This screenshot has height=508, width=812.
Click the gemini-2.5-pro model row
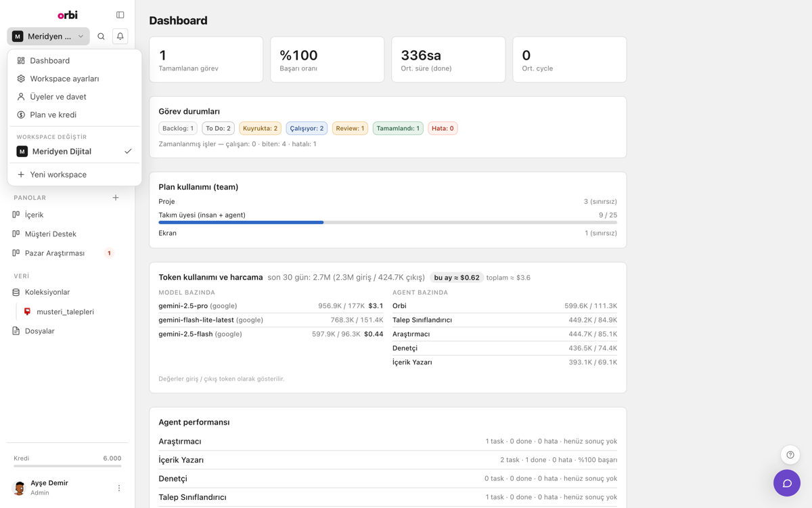point(271,306)
